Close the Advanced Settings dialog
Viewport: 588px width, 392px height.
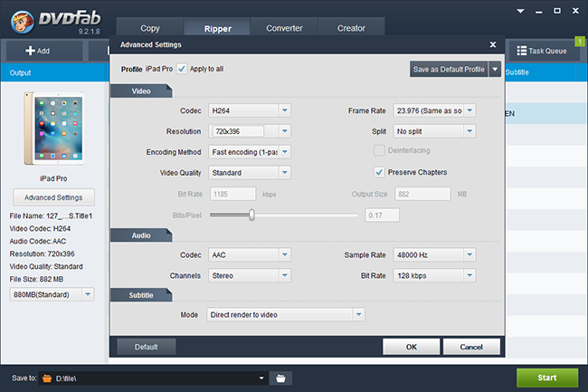pyautogui.click(x=493, y=44)
